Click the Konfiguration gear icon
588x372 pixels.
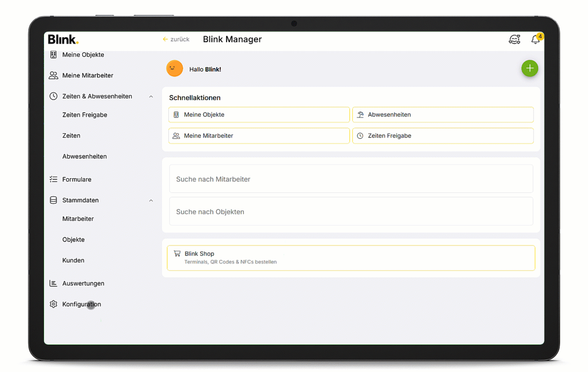coord(53,304)
